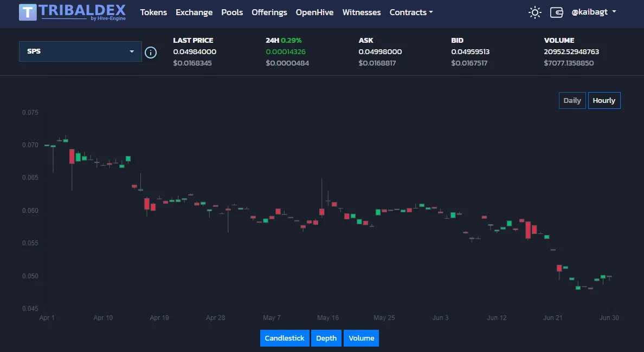The image size is (644, 352).
Task: Click the $0.0167517 bid in dollars
Action: pyautogui.click(x=469, y=63)
